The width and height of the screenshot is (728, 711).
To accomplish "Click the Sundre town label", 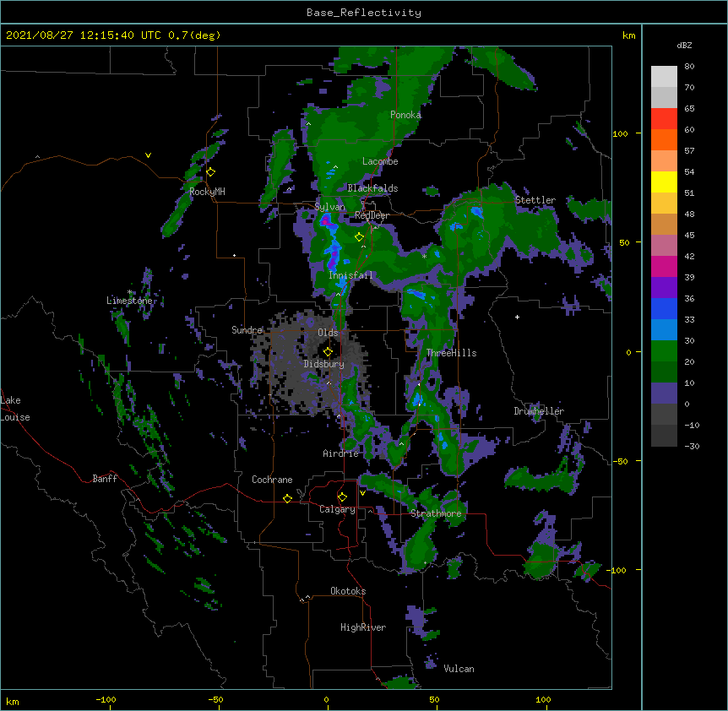I will point(247,330).
